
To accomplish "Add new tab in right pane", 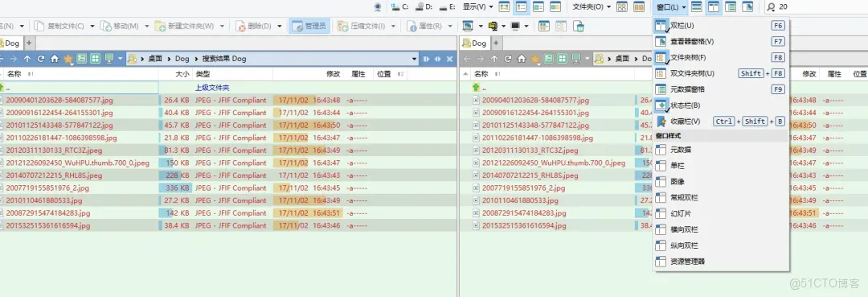I will pyautogui.click(x=496, y=43).
